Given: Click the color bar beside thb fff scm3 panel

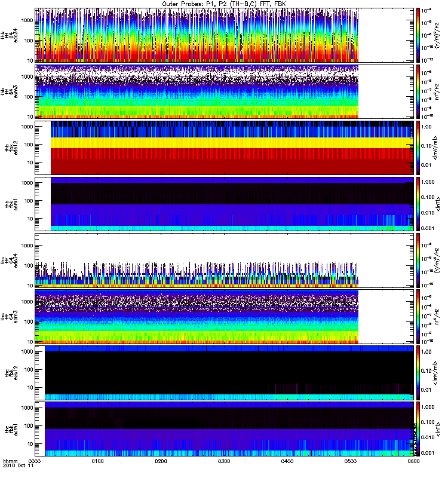Looking at the screenshot, I should tap(418, 91).
